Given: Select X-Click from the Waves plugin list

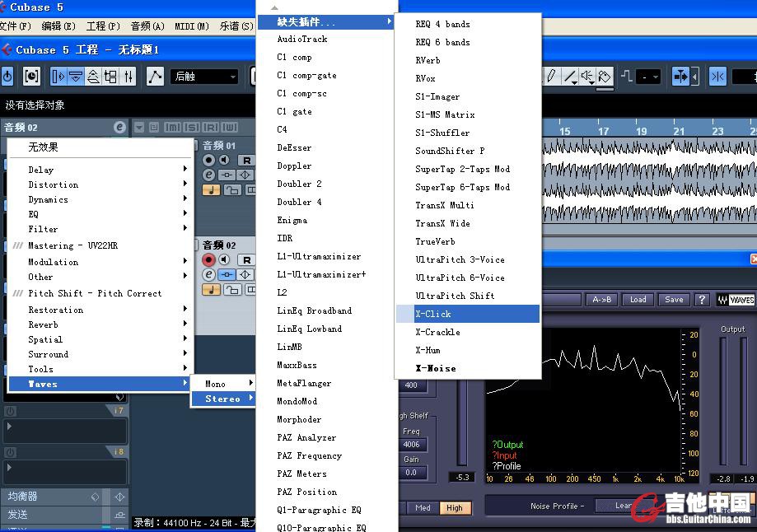Looking at the screenshot, I should (467, 314).
